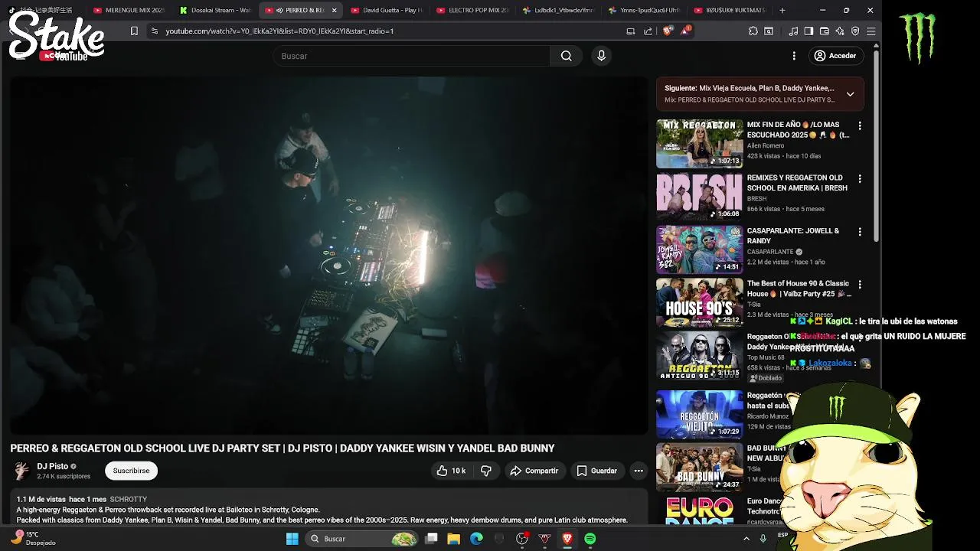Open File Explorer from the taskbar

coord(453,539)
